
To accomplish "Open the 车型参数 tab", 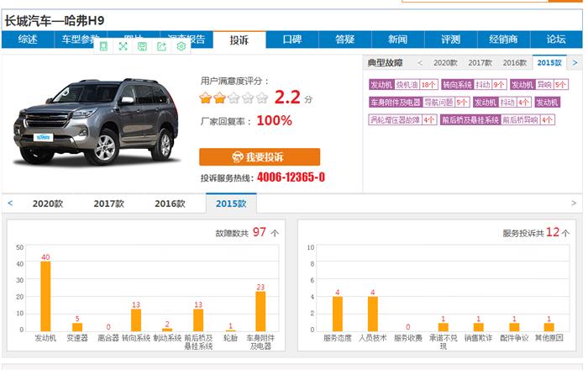I will pyautogui.click(x=80, y=40).
